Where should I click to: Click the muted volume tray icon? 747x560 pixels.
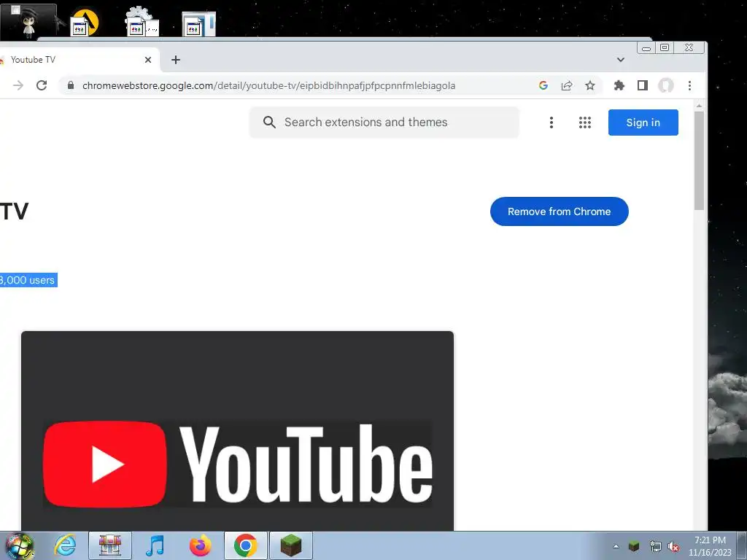pyautogui.click(x=673, y=547)
